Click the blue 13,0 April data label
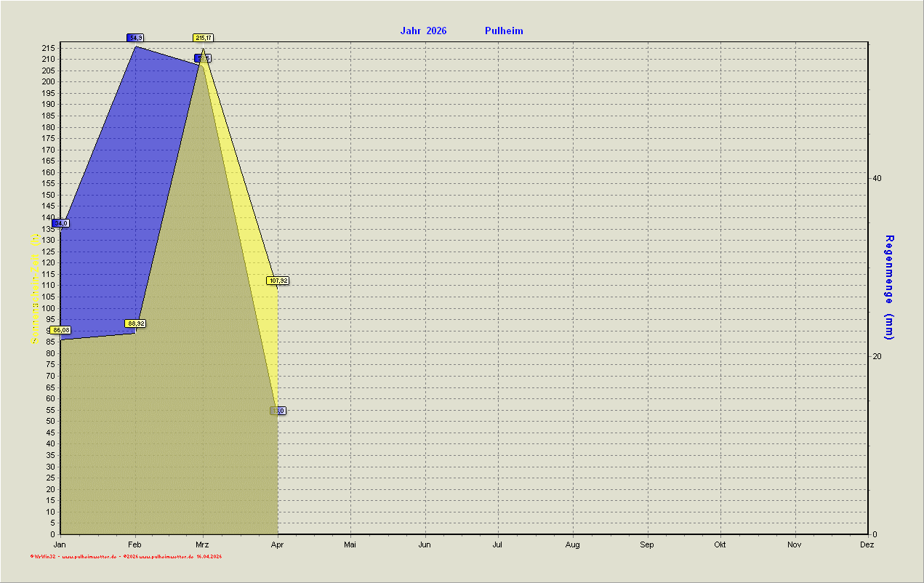 278,411
